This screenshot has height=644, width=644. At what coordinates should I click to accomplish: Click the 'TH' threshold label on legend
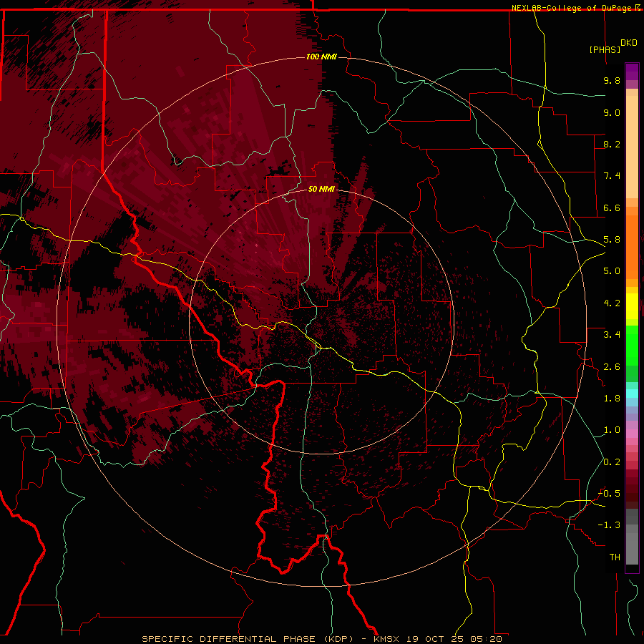[x=615, y=557]
